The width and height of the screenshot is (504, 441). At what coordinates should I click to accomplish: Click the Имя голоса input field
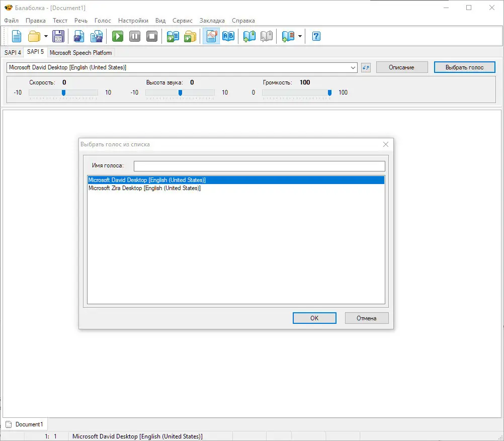260,166
